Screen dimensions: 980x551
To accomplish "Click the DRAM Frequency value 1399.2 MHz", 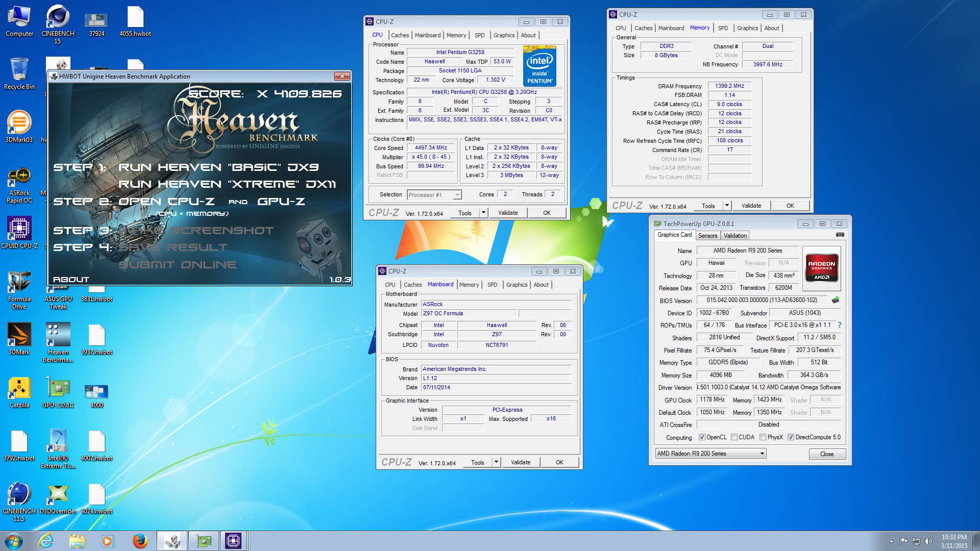I will point(729,86).
